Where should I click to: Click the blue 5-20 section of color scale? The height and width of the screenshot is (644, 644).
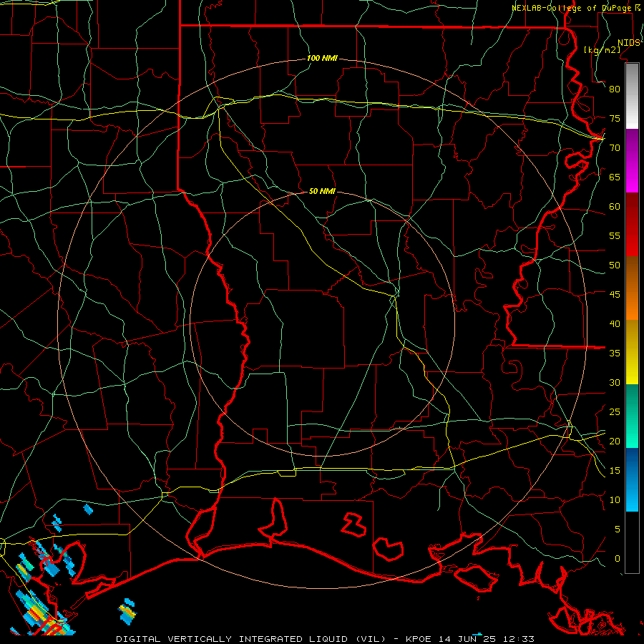pyautogui.click(x=632, y=479)
